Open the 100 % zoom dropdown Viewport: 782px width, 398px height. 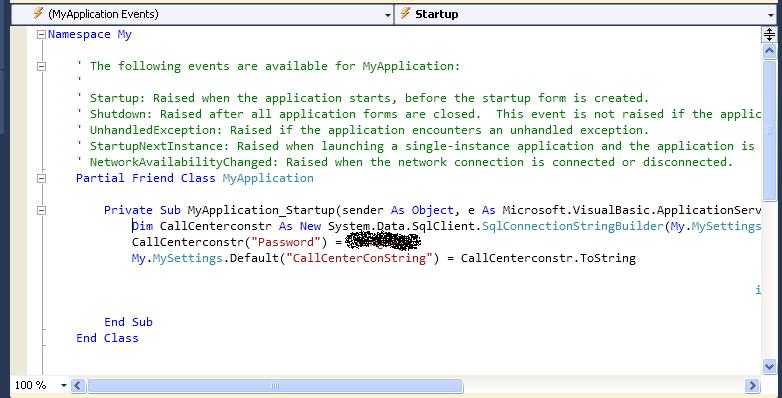tap(63, 385)
